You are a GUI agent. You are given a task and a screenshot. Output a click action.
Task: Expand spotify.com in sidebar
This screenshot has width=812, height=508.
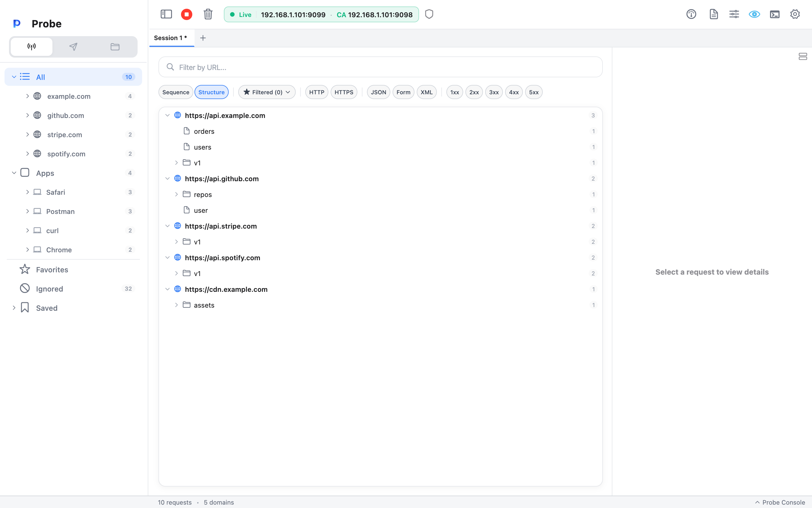coord(28,154)
